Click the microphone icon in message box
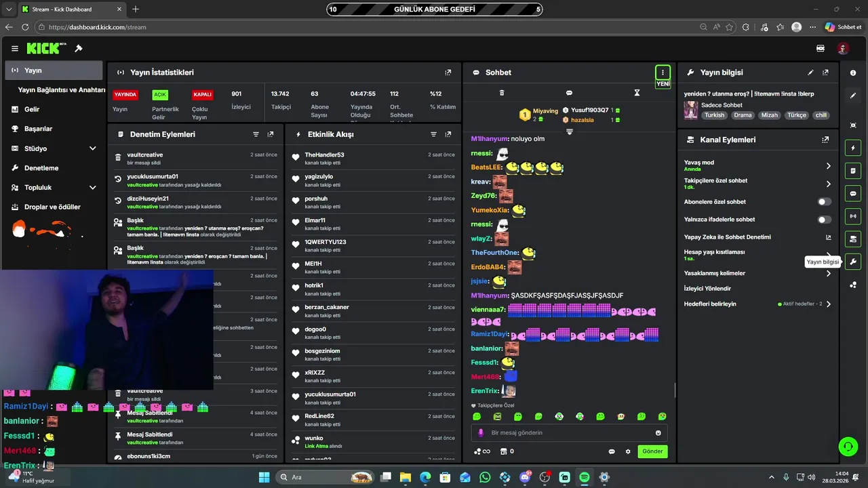Image resolution: width=868 pixels, height=488 pixels. [481, 432]
